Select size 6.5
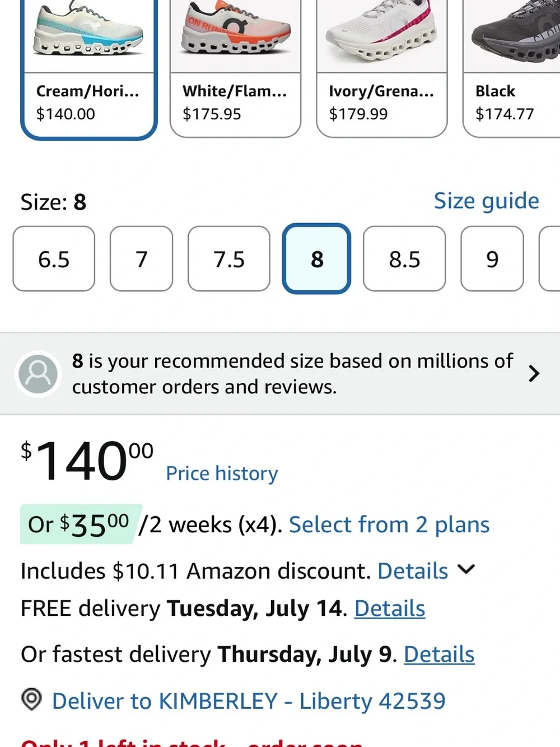This screenshot has height=747, width=560. pyautogui.click(x=54, y=259)
